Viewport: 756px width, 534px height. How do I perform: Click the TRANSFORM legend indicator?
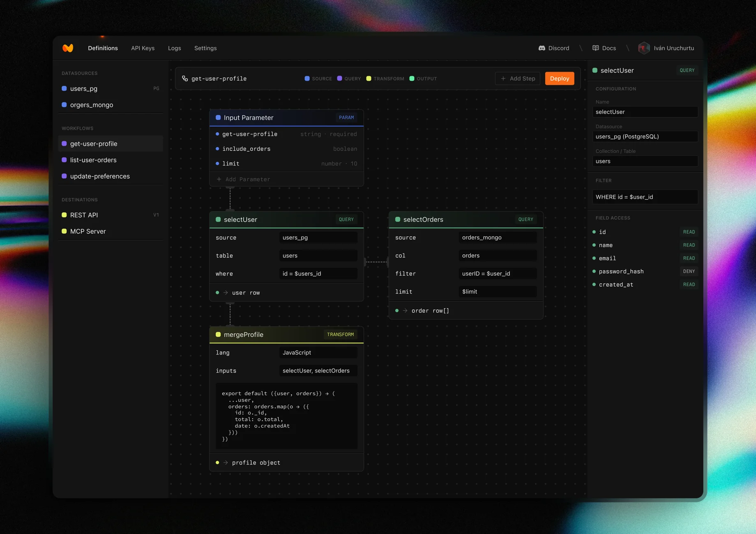[369, 78]
